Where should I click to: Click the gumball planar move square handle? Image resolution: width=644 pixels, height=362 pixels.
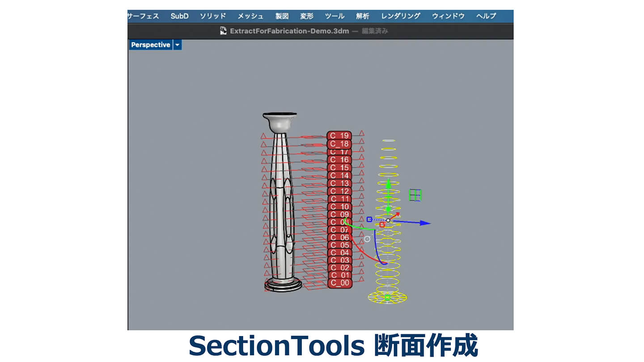(x=415, y=195)
